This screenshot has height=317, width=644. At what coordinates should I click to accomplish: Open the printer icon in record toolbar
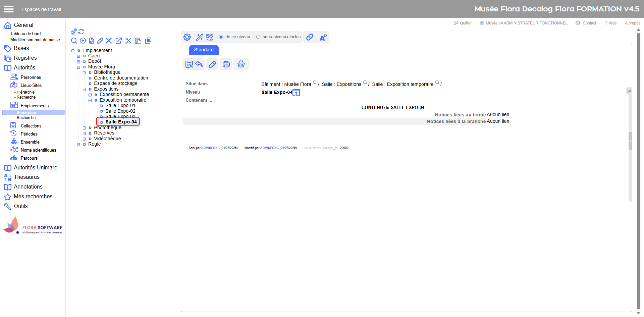[x=226, y=64]
